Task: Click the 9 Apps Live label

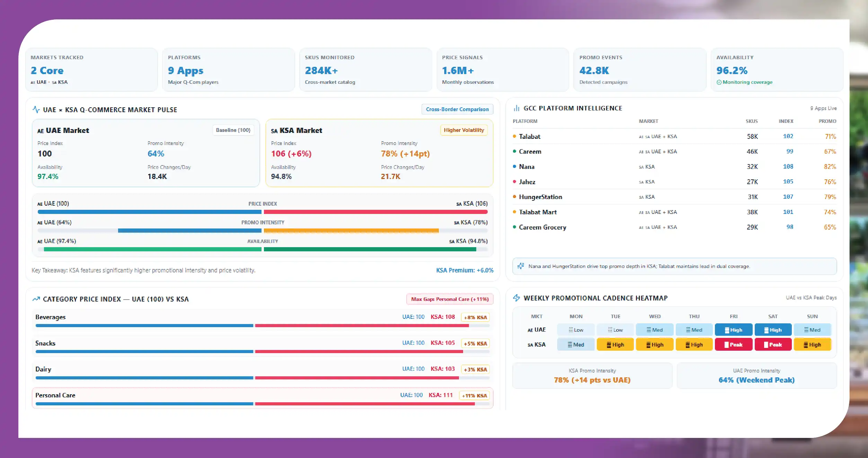Action: pos(823,108)
